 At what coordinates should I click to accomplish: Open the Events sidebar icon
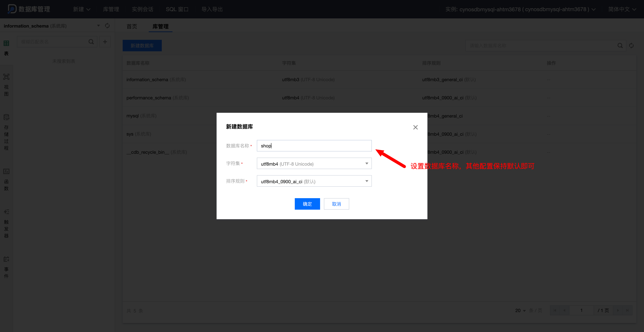click(x=6, y=259)
